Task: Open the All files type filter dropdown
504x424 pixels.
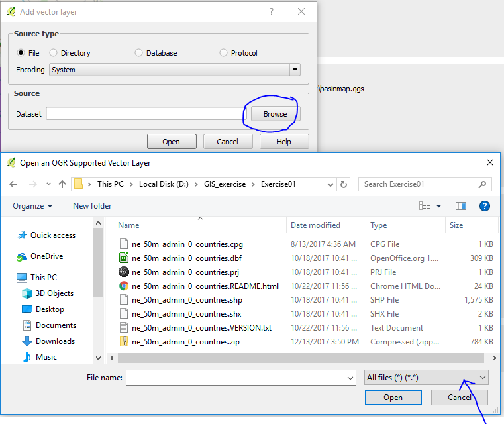Action: click(x=482, y=378)
